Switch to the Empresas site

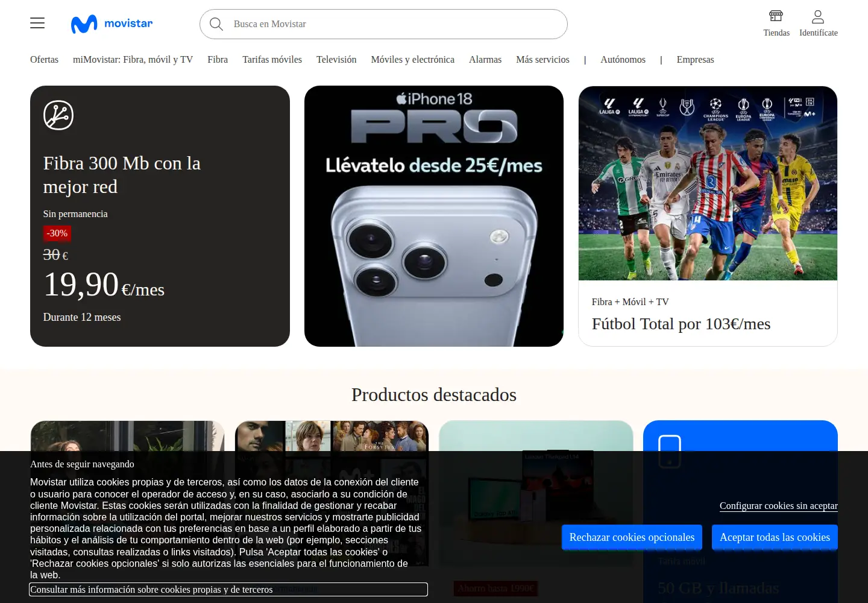pos(695,60)
